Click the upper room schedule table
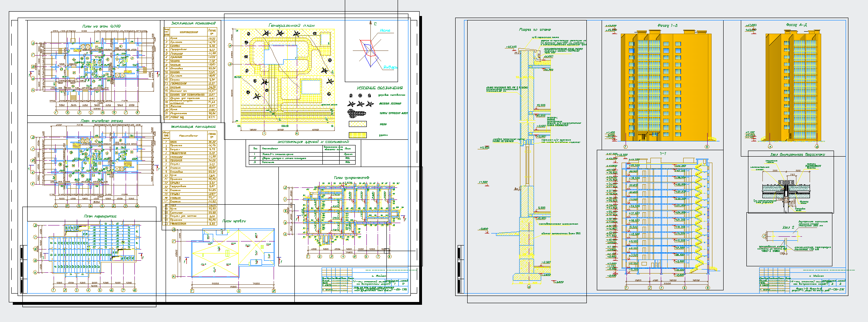Image resolution: width=868 pixels, height=322 pixels. (190, 73)
